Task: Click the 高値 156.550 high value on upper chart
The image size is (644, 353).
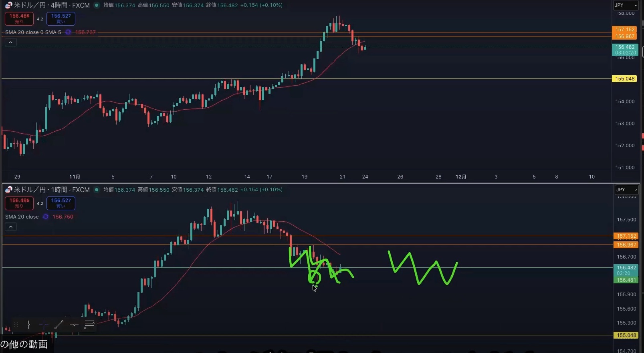Action: tap(153, 5)
